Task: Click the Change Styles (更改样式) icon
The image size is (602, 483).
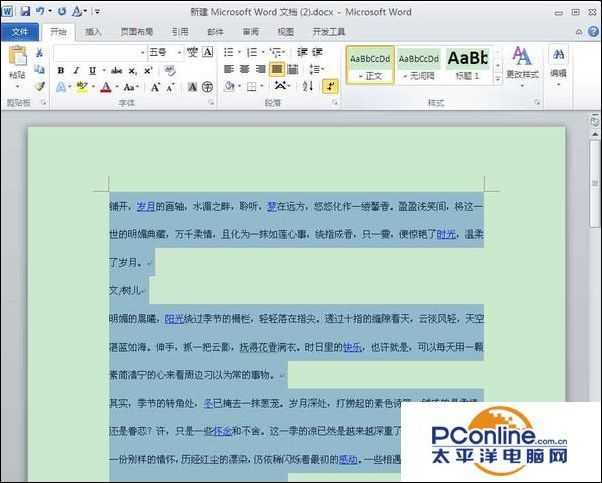Action: click(x=521, y=60)
